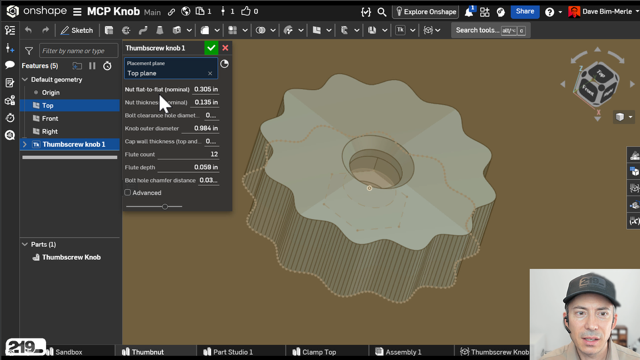Select the Extrude tool
Screen dimensions: 640x360
(109, 30)
